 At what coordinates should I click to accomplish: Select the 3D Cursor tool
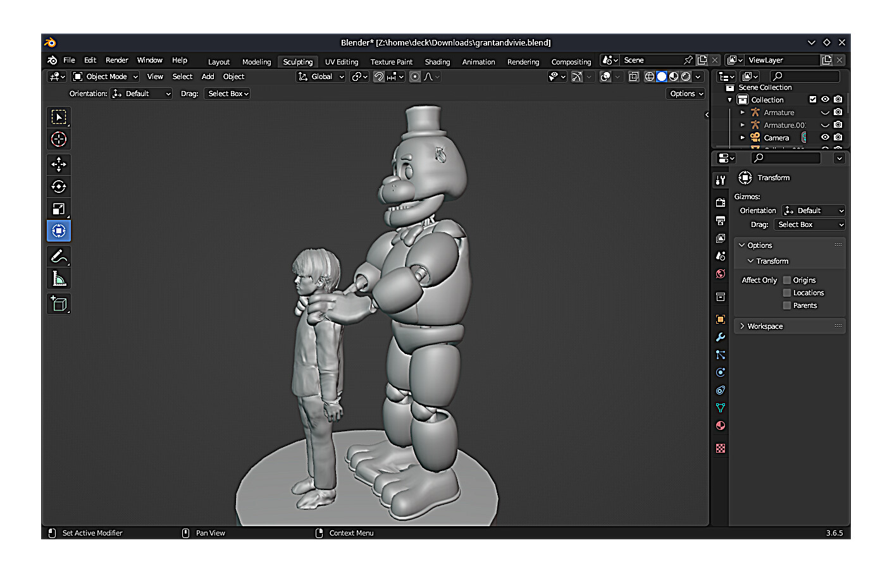59,139
